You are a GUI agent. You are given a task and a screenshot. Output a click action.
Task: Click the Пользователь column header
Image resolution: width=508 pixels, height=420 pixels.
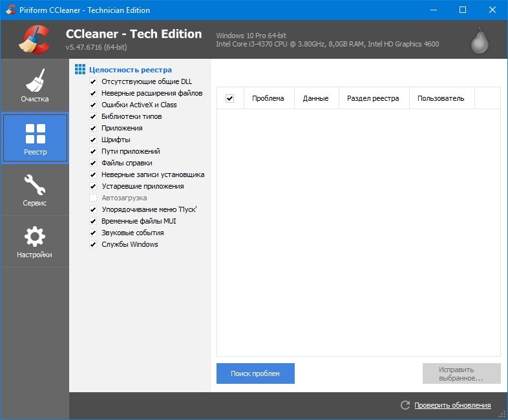pyautogui.click(x=441, y=98)
